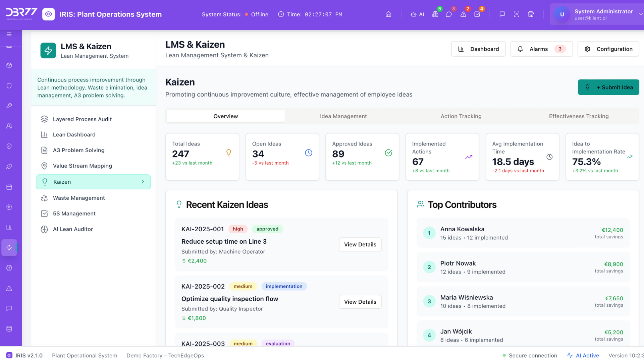Switch to the Effectiveness Tracking tab
The image size is (644, 362).
pyautogui.click(x=579, y=116)
